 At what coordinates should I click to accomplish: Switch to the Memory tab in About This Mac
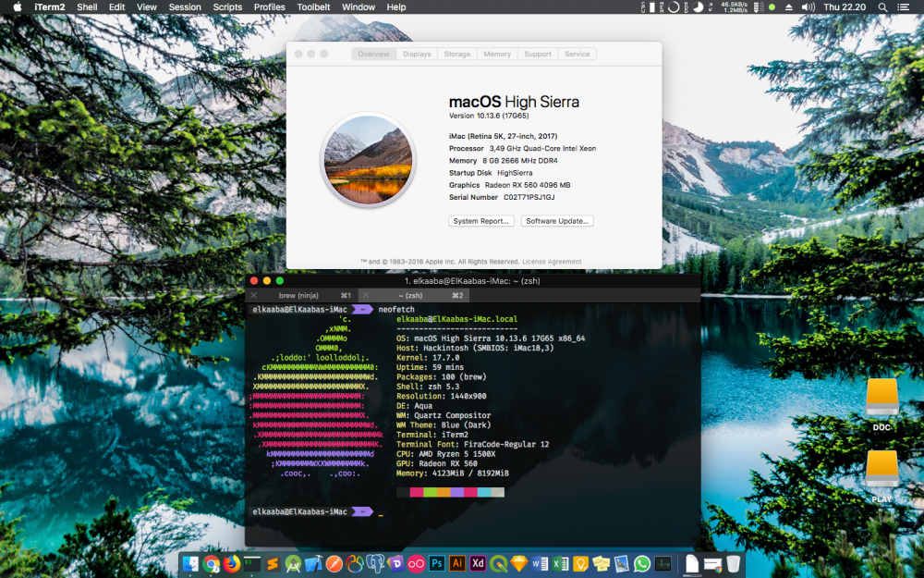tap(497, 54)
